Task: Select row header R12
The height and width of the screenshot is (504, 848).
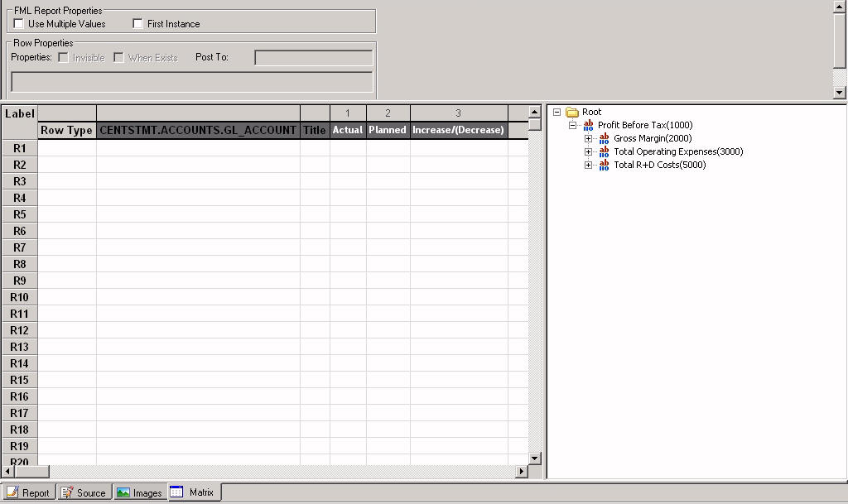Action: coord(20,330)
